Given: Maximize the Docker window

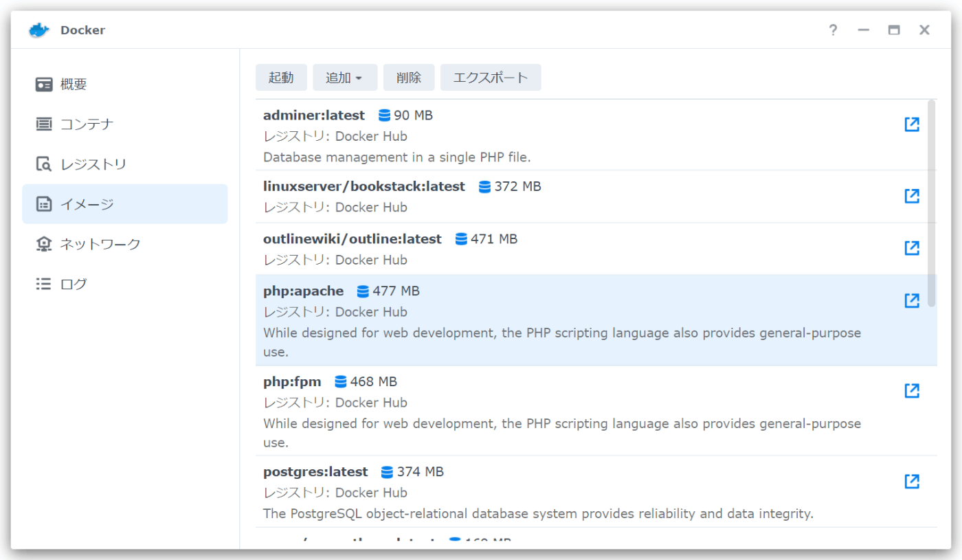Looking at the screenshot, I should click(894, 30).
